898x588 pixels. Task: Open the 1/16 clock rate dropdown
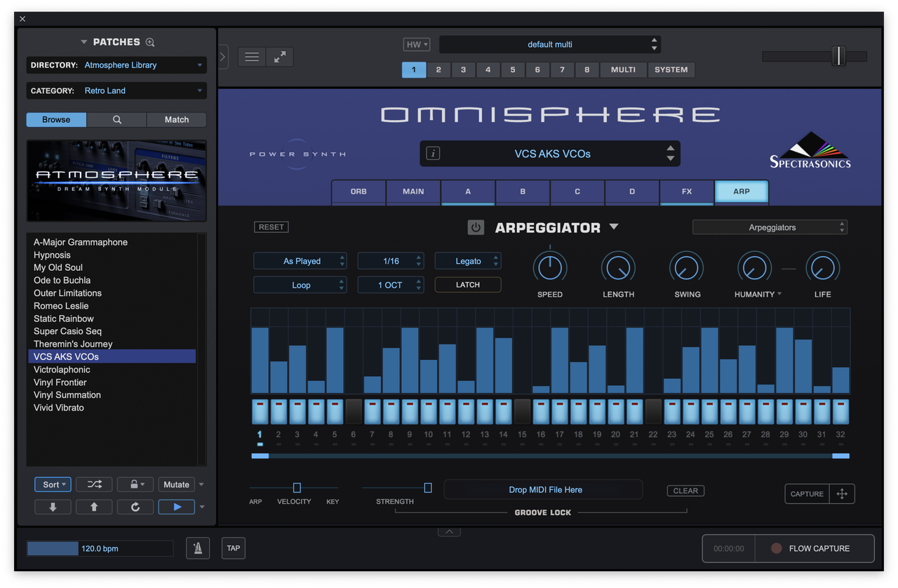click(391, 261)
